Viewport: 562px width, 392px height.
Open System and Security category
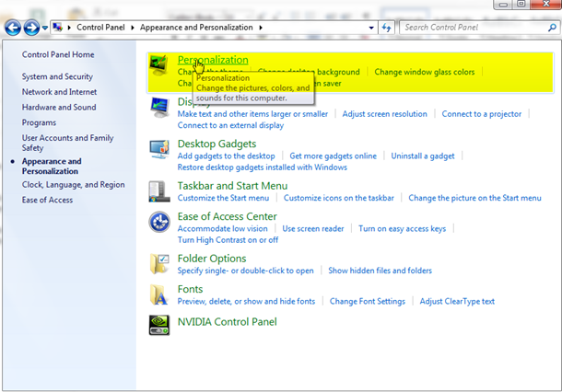click(57, 76)
